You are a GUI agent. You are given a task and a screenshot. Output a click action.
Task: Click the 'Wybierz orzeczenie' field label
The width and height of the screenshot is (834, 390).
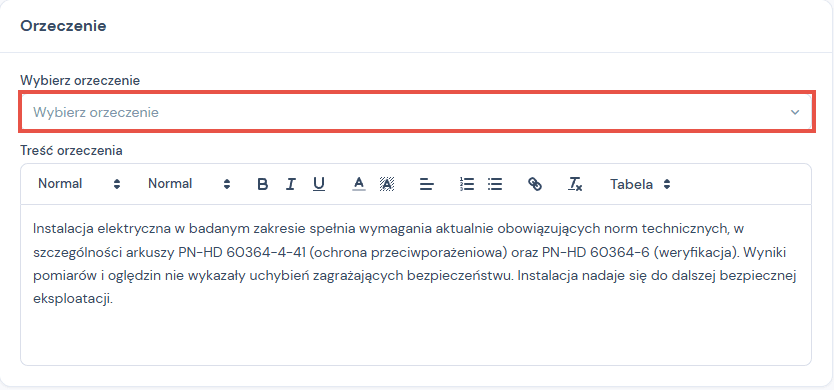pyautogui.click(x=80, y=80)
